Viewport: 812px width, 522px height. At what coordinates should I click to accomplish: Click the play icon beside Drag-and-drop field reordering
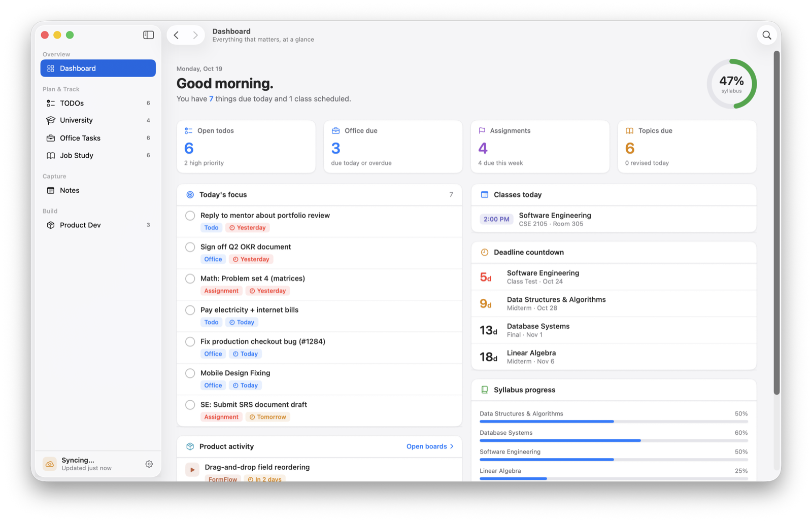(192, 470)
